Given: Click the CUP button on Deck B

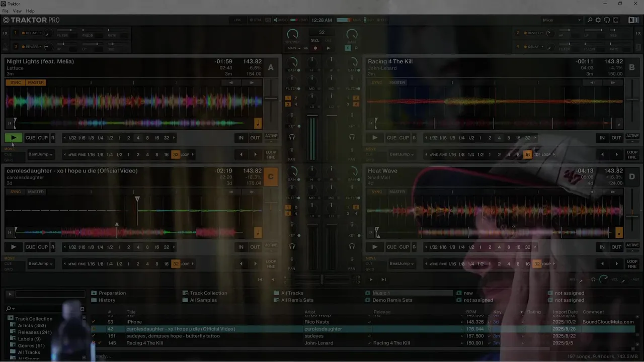Looking at the screenshot, I should point(404,138).
